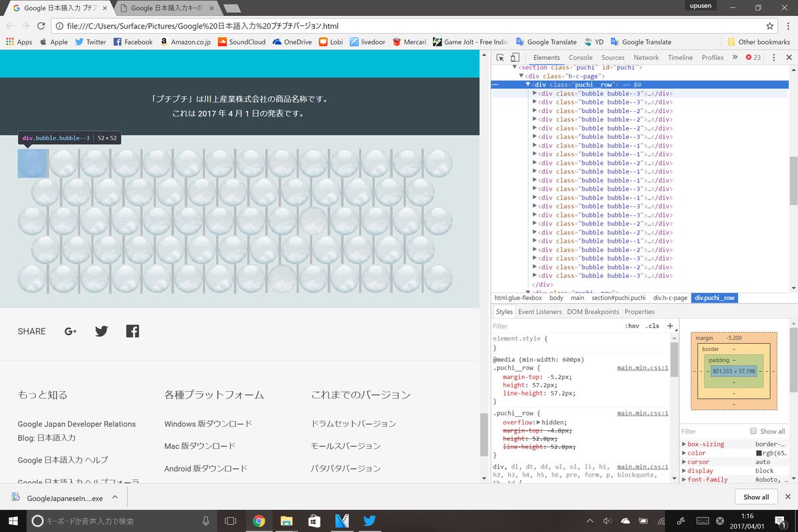
Task: Toggle the :hov element state button
Action: pos(632,326)
